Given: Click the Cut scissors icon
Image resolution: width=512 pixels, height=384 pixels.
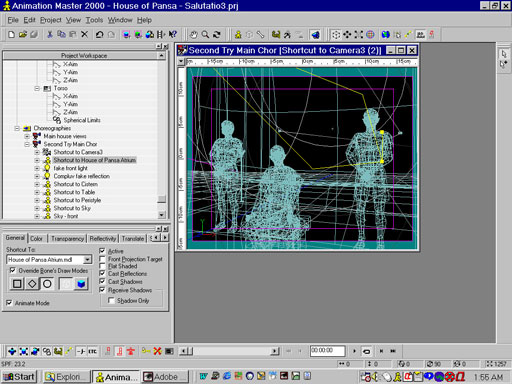Looking at the screenshot, I should point(50,34).
